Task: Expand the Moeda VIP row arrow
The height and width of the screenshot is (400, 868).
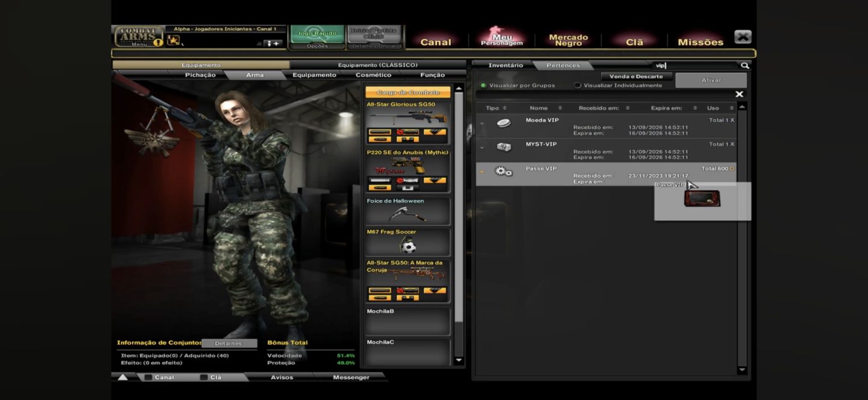Action: click(x=482, y=124)
